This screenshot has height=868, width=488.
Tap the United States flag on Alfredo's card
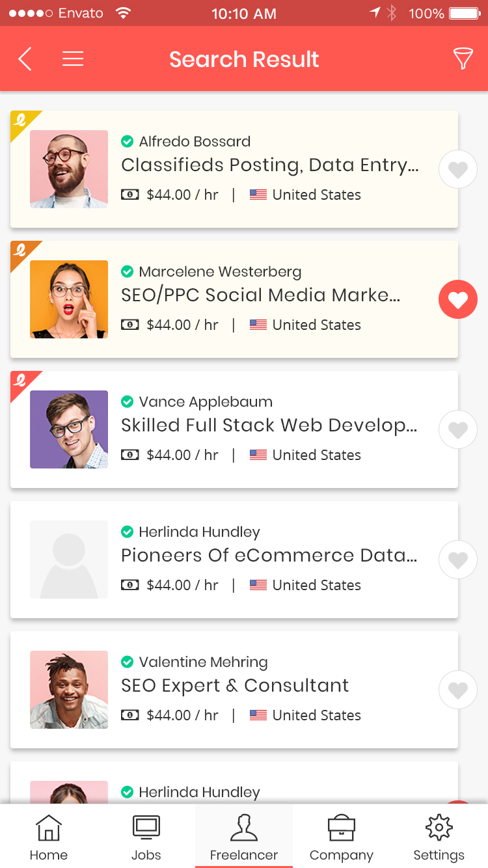(258, 195)
